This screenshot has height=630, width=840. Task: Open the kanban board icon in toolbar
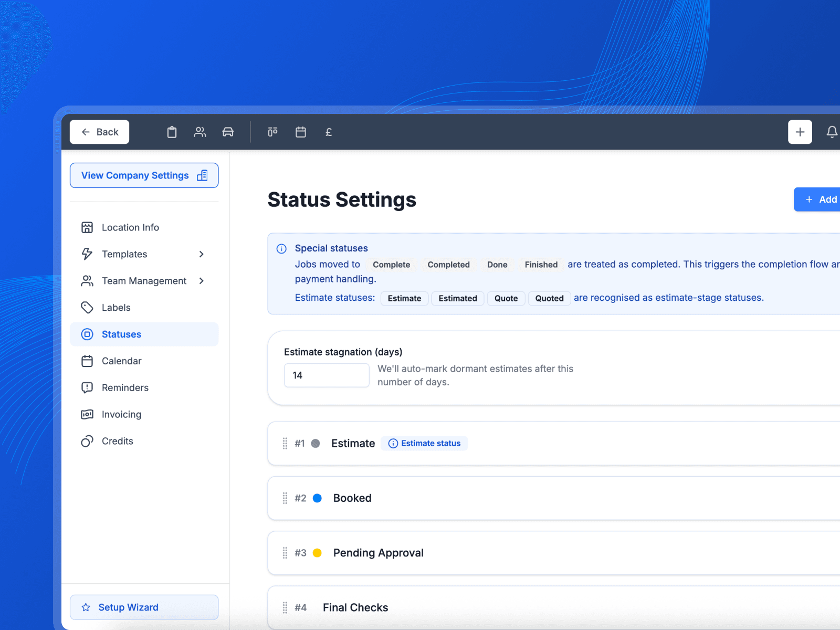(x=272, y=132)
